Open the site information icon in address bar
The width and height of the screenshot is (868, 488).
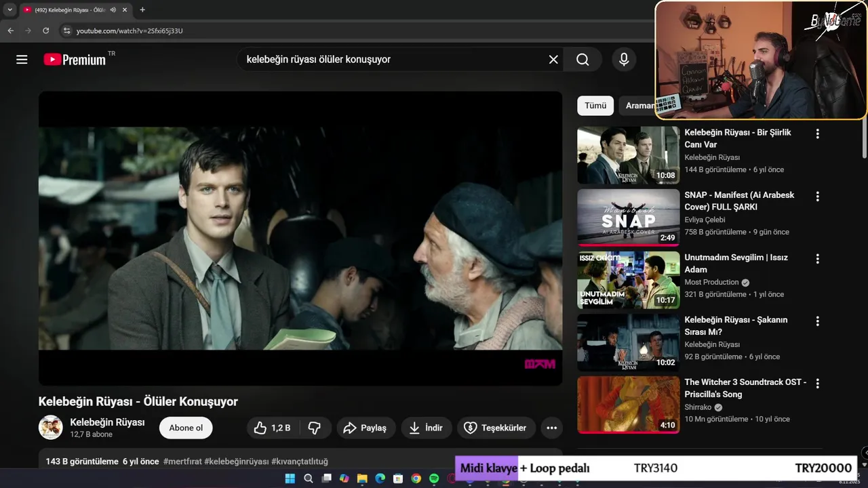click(x=66, y=30)
